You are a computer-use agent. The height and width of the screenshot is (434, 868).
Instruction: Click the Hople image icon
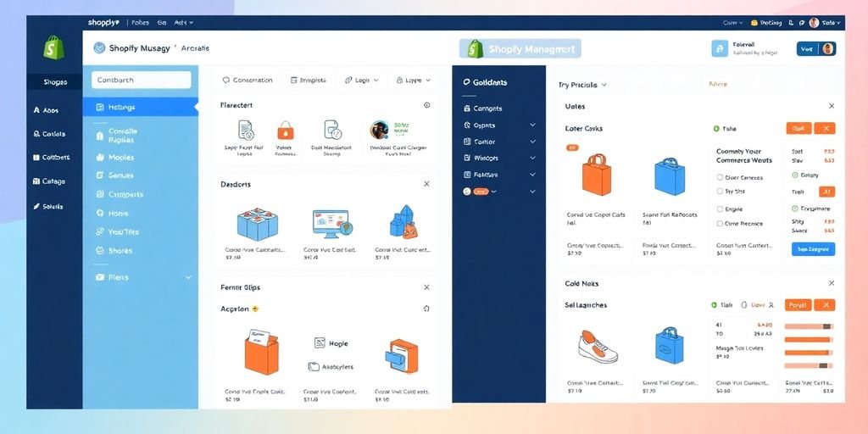point(320,343)
